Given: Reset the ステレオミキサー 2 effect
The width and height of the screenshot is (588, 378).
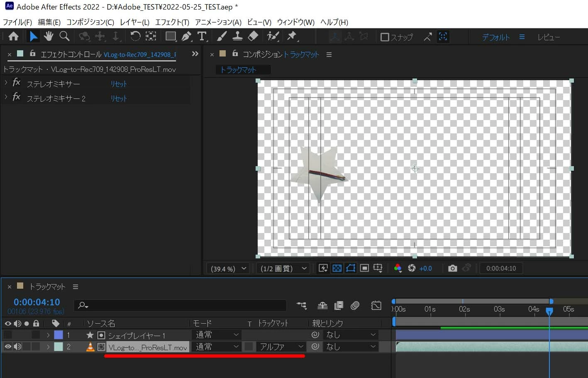Looking at the screenshot, I should [119, 98].
